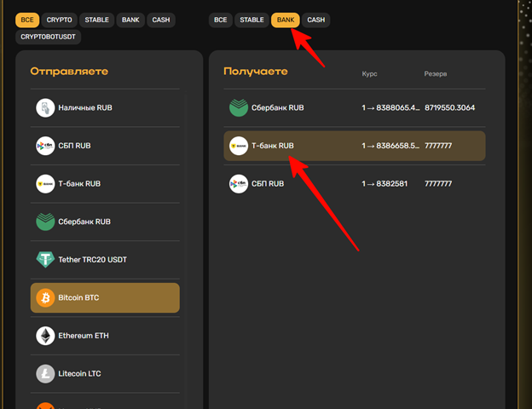Viewport: 532px width, 409px height.
Task: Click the СБП RUB icon in send list
Action: coord(45,146)
